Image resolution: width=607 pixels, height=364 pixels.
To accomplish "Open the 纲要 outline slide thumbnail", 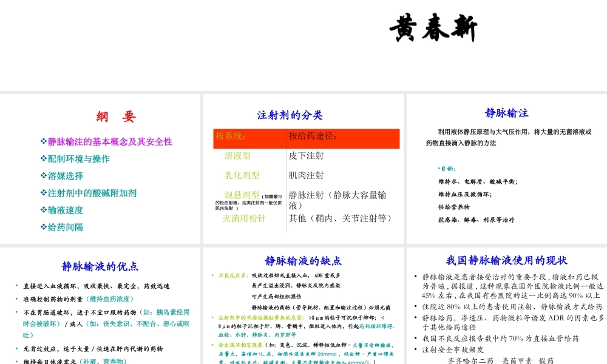I will click(x=100, y=169).
